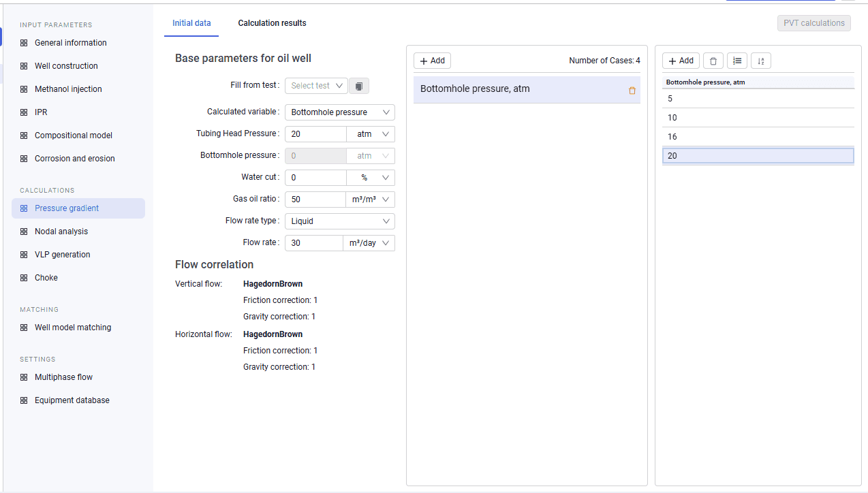
Task: Click the trash button in the values table toolbar
Action: coord(713,61)
